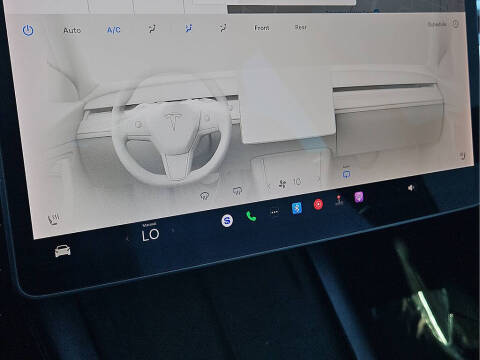This screenshot has width=480, height=360.
Task: Decrease fan speed with left arrow
Action: pyautogui.click(x=268, y=187)
